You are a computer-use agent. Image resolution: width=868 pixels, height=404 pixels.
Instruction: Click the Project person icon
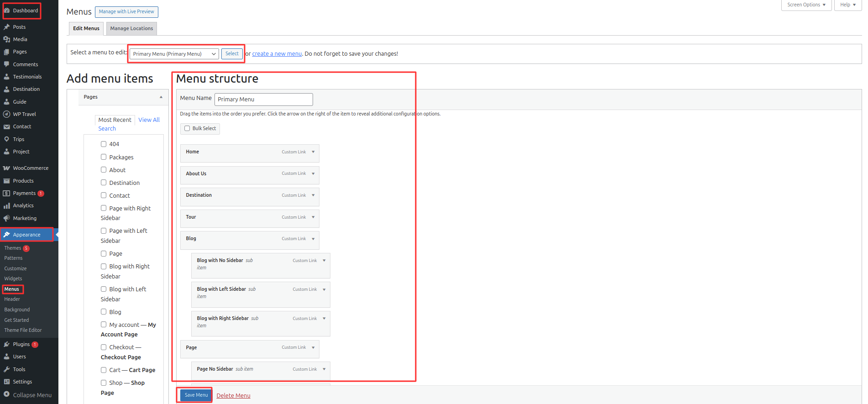point(7,152)
